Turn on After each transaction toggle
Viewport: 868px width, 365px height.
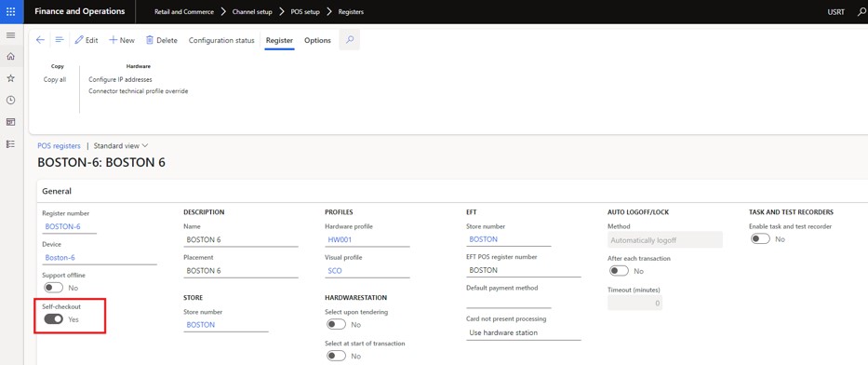tap(619, 271)
